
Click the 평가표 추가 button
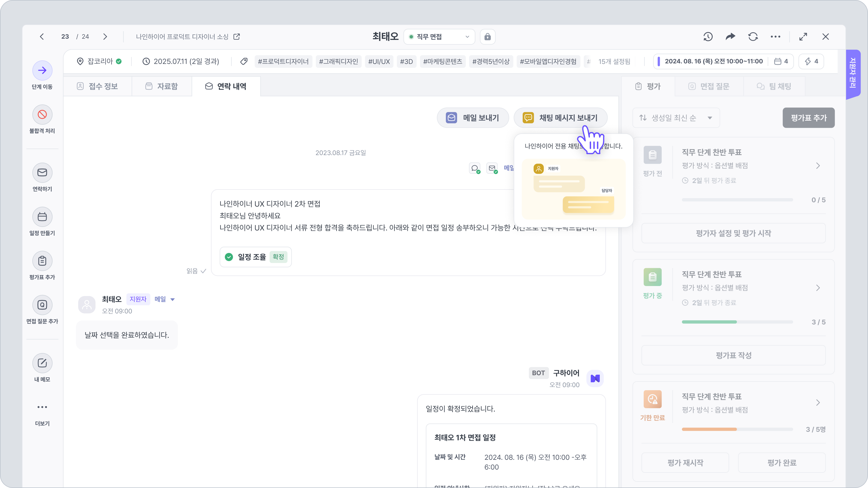pos(808,118)
